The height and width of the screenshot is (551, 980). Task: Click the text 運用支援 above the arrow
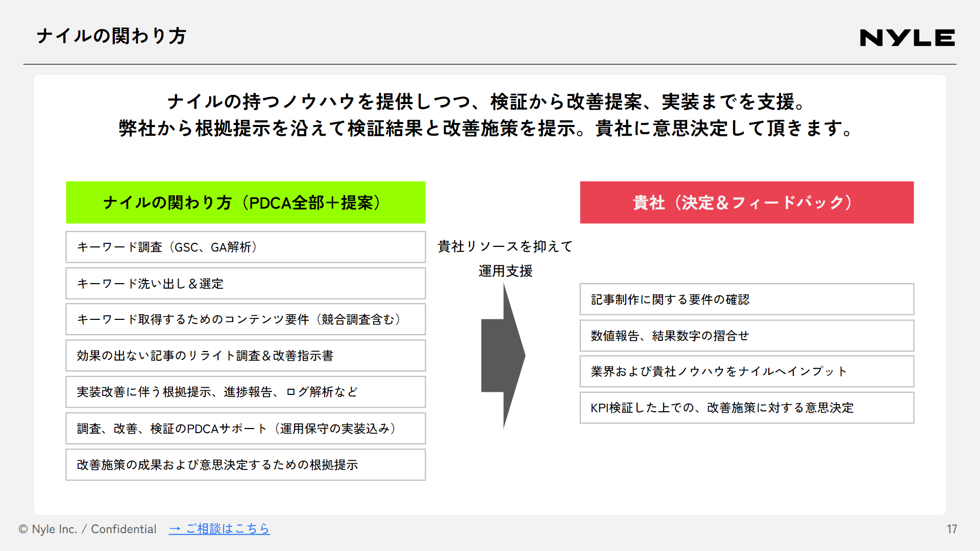tap(505, 271)
